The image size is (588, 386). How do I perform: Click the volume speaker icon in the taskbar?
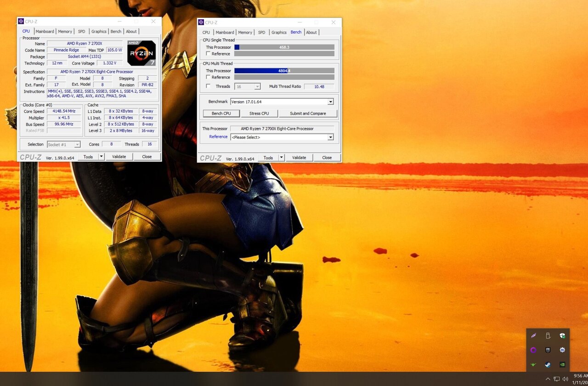(565, 380)
